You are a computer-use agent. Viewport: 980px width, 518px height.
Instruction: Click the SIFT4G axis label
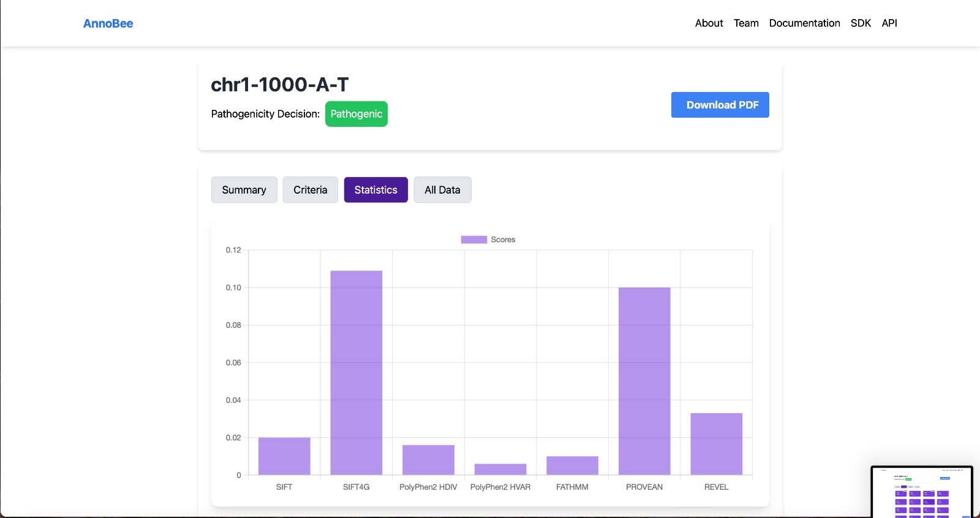coord(356,487)
